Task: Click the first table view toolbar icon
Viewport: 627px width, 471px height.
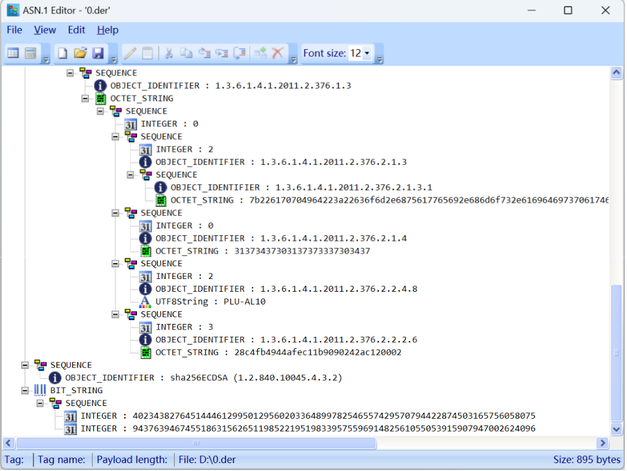Action: (14, 53)
